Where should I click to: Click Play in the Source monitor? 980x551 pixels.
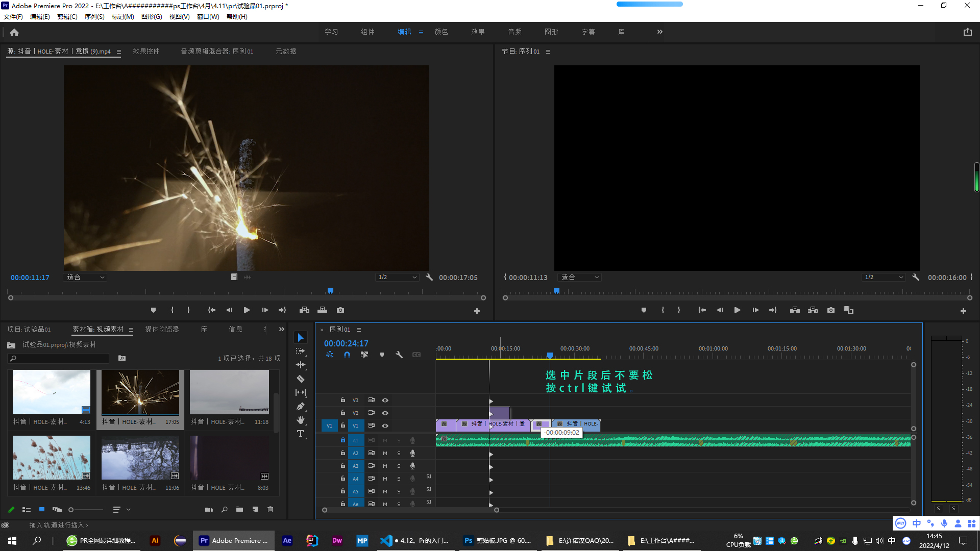(x=247, y=310)
